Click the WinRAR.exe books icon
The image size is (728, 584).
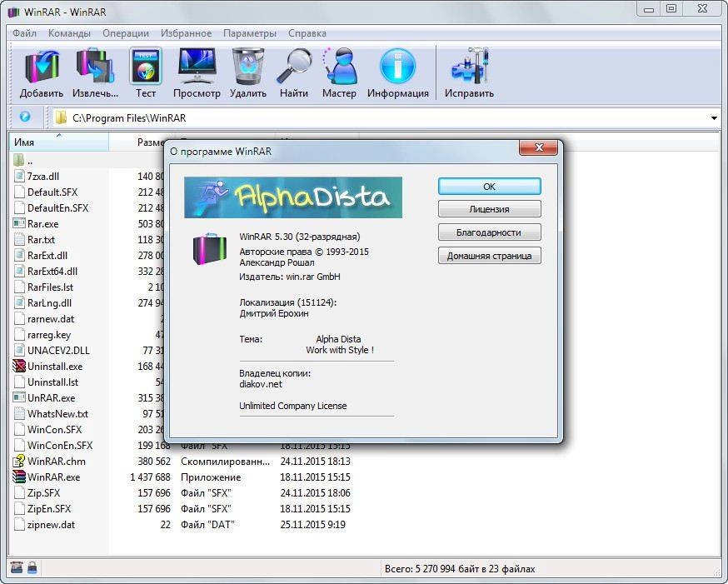tap(19, 477)
